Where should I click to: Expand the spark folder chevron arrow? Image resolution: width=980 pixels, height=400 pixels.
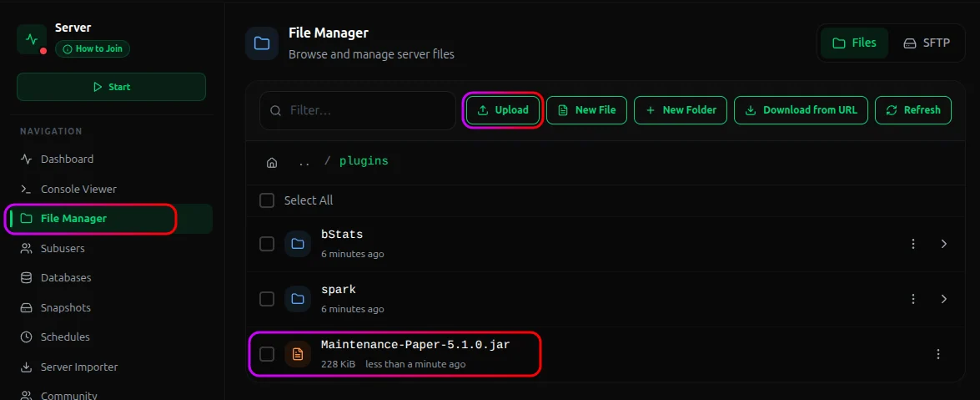pyautogui.click(x=944, y=299)
